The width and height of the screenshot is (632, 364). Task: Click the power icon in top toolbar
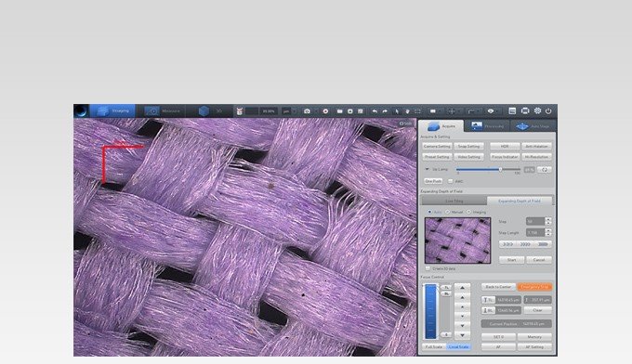[x=548, y=110]
